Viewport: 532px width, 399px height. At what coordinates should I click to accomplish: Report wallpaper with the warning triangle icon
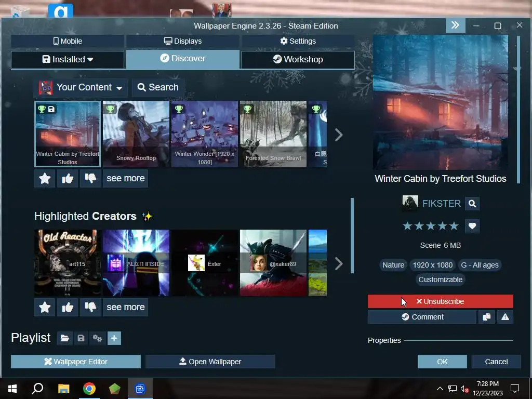pos(505,317)
